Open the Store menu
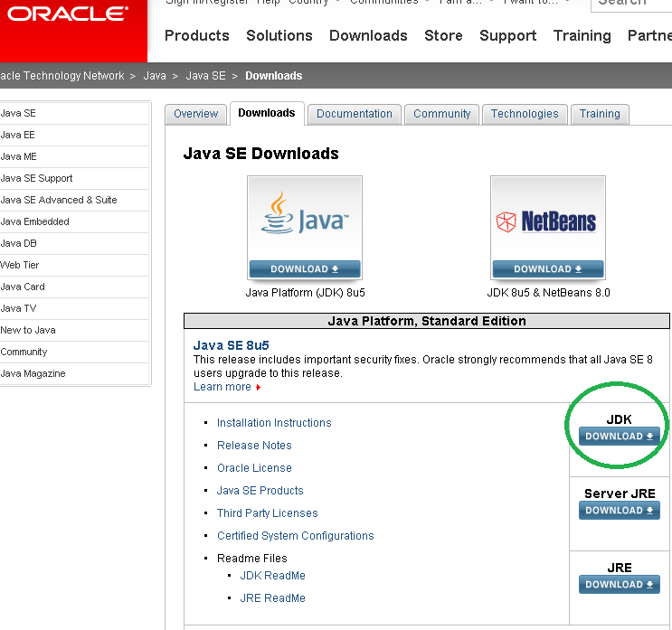672x630 pixels. click(x=443, y=35)
